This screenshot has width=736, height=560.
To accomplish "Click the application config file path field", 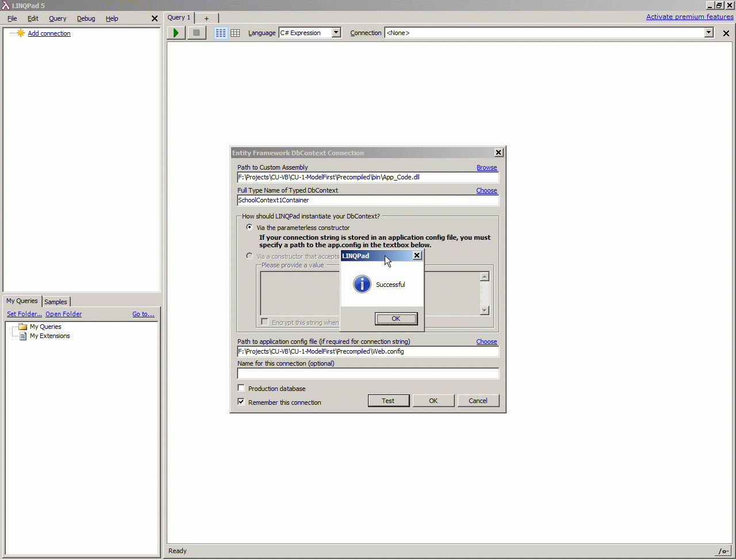I will 368,351.
